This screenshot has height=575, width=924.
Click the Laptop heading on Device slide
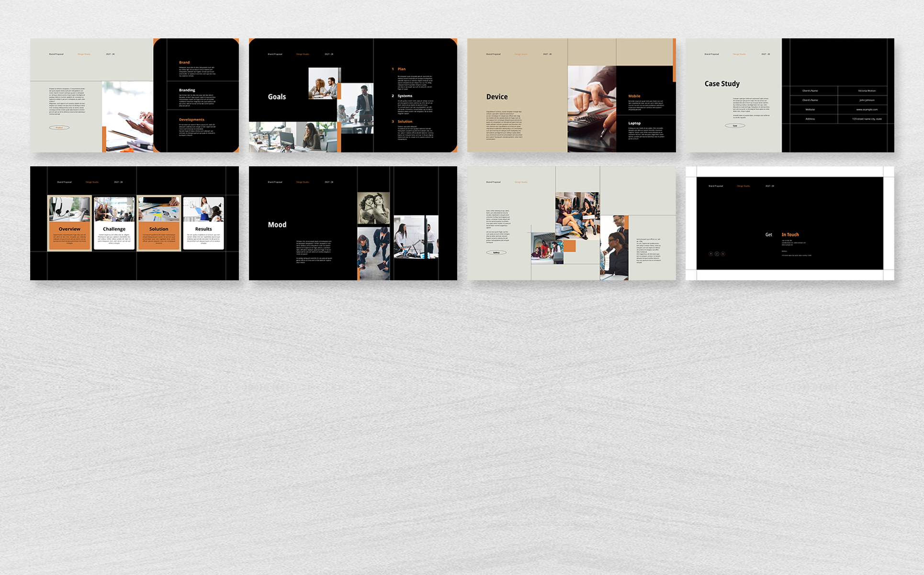click(x=634, y=123)
